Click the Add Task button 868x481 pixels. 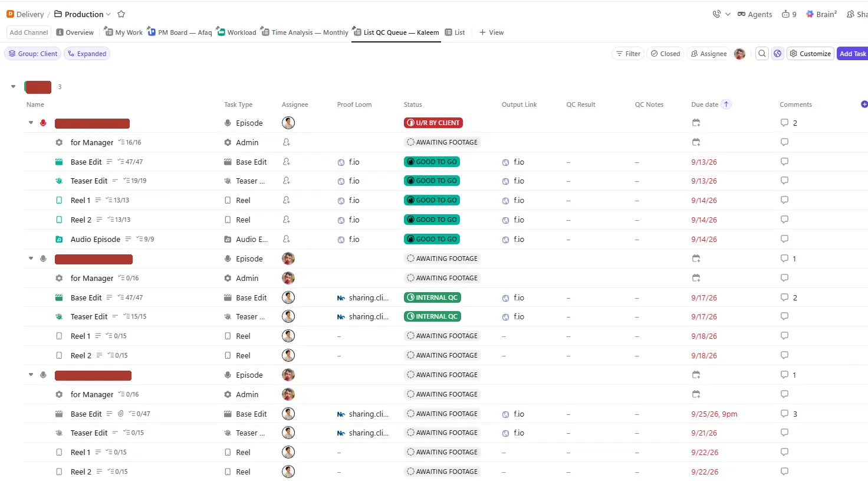[x=852, y=54]
